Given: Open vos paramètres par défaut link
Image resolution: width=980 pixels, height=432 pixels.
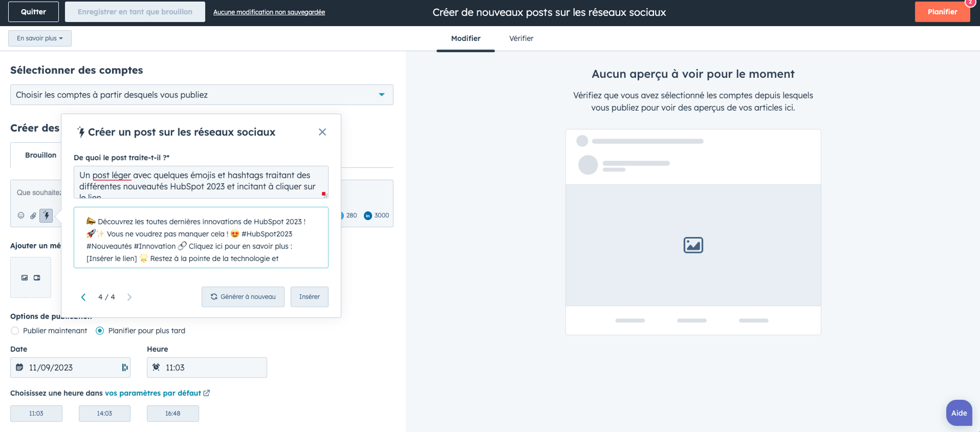Looking at the screenshot, I should [153, 393].
